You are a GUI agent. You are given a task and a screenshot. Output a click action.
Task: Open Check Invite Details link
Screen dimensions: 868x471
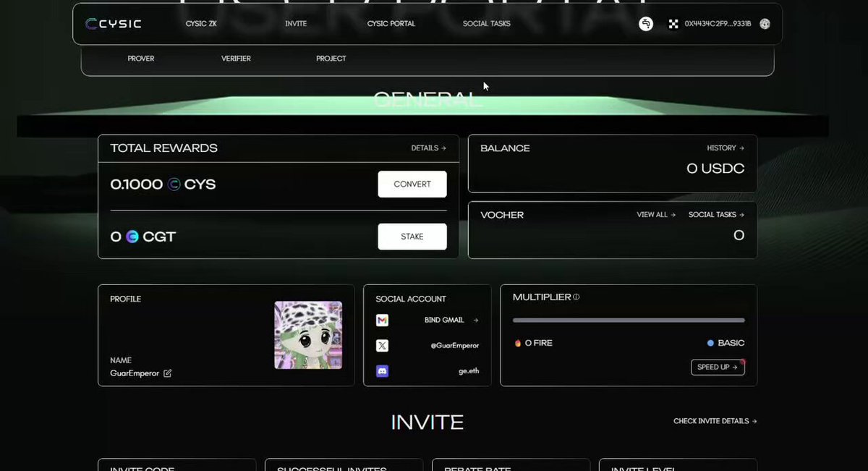click(x=715, y=421)
